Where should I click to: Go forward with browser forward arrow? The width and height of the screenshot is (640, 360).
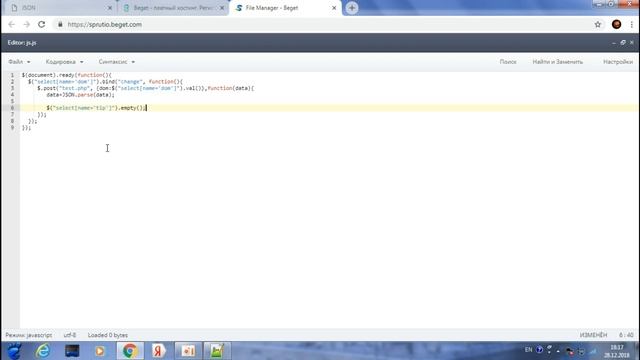[27, 24]
